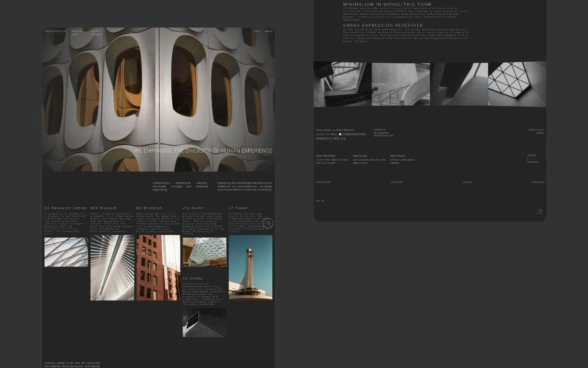The width and height of the screenshot is (588, 368).
Task: Select the X2 Drama dark concrete thumbnail
Action: [x=204, y=322]
